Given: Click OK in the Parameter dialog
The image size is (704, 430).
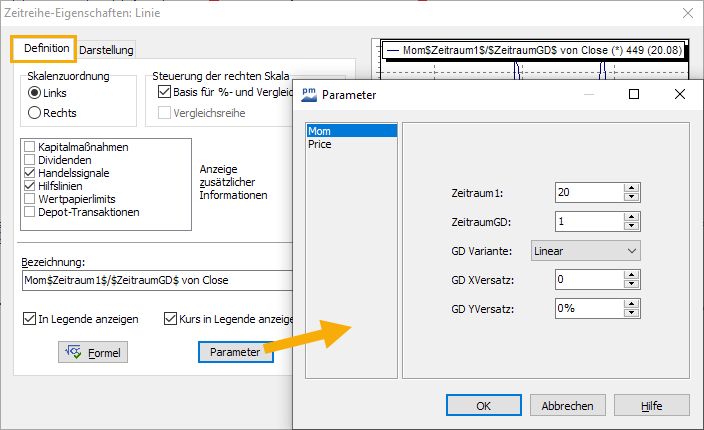Looking at the screenshot, I should click(483, 406).
